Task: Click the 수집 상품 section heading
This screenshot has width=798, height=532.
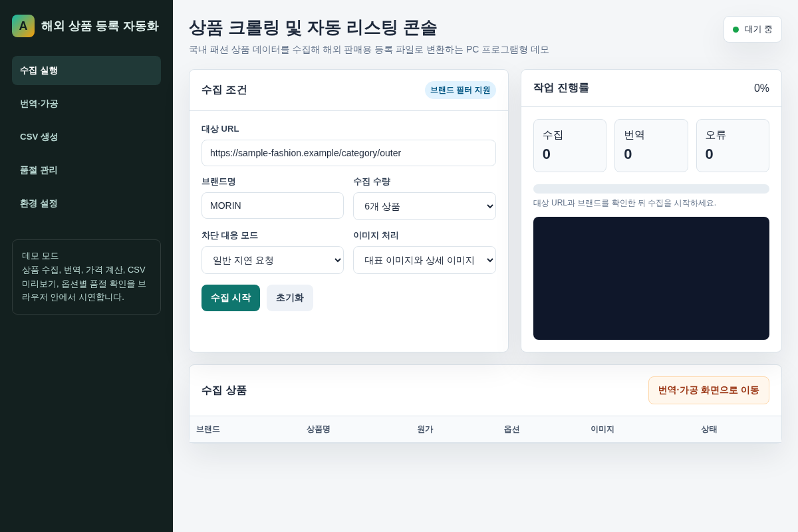Action: pos(224,390)
